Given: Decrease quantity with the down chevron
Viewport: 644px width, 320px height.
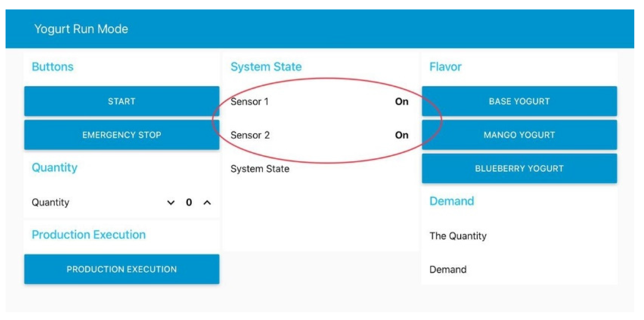Looking at the screenshot, I should tap(171, 202).
